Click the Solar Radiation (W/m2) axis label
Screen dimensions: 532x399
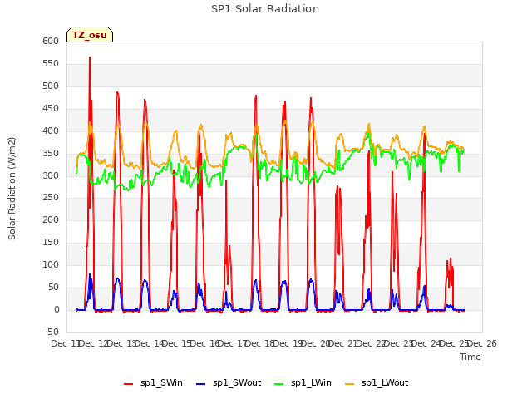12,189
